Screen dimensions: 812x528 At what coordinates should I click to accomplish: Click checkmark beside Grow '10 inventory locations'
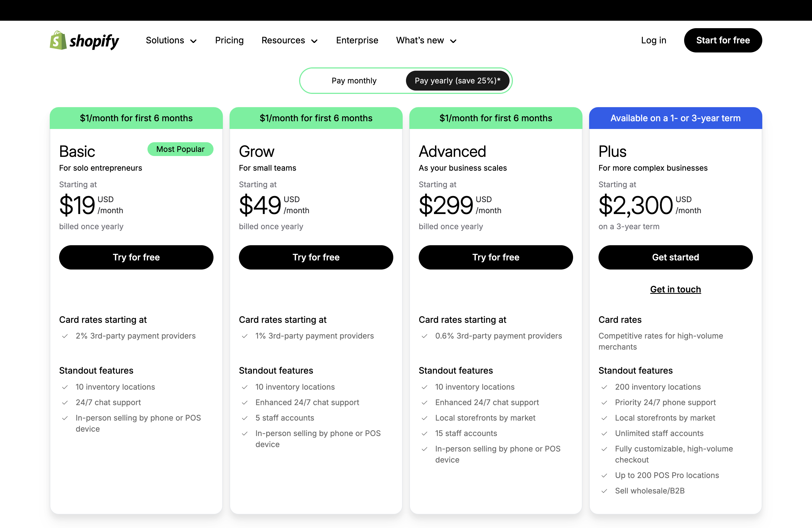tap(245, 387)
